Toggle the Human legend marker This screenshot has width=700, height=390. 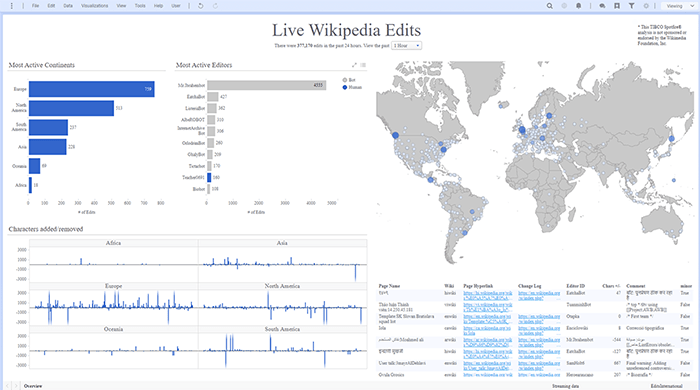tap(345, 87)
